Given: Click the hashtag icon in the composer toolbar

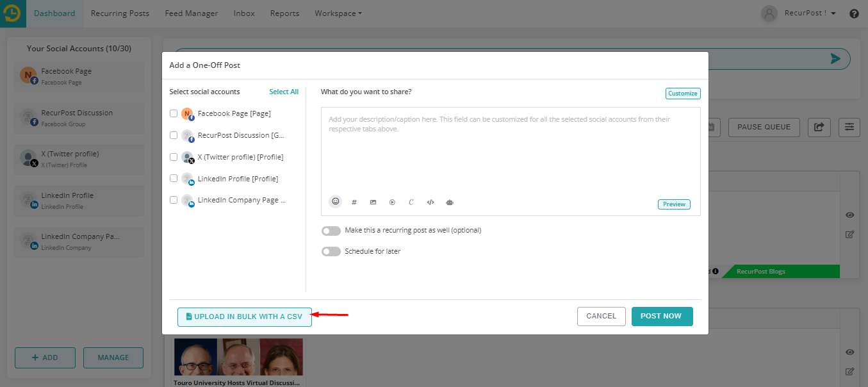Looking at the screenshot, I should click(354, 202).
